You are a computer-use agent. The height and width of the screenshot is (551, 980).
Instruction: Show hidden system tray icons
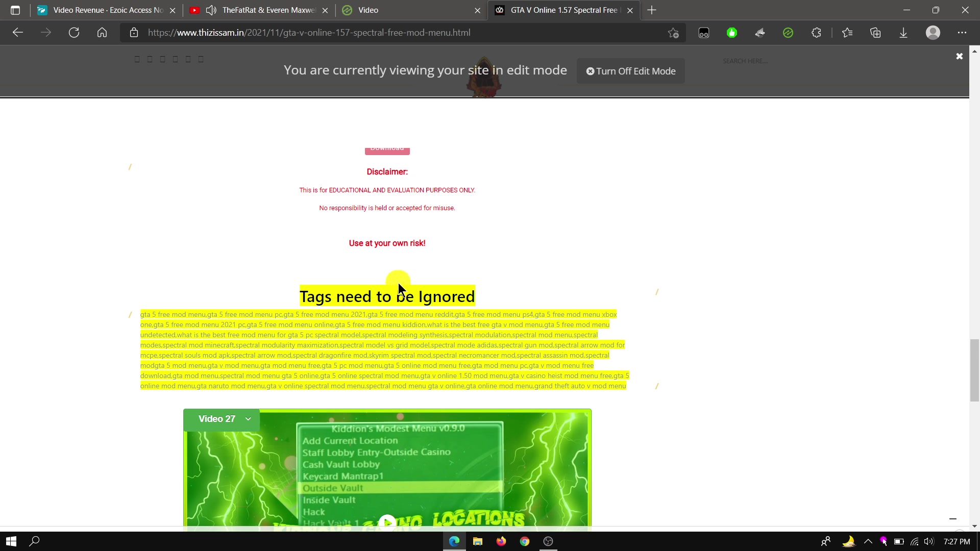[868, 541]
